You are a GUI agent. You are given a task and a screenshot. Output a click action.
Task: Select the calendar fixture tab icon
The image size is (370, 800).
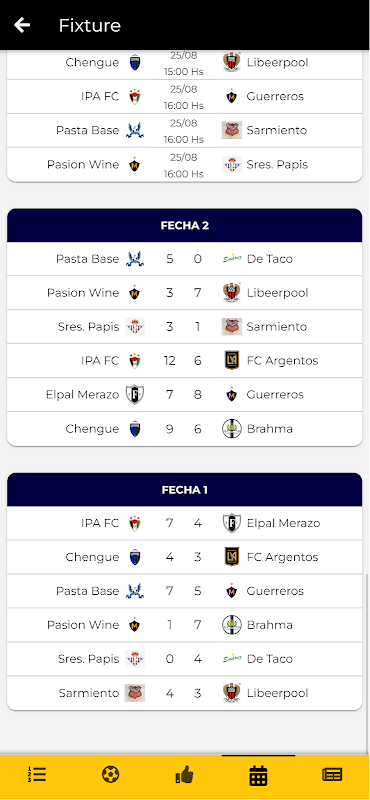[258, 776]
